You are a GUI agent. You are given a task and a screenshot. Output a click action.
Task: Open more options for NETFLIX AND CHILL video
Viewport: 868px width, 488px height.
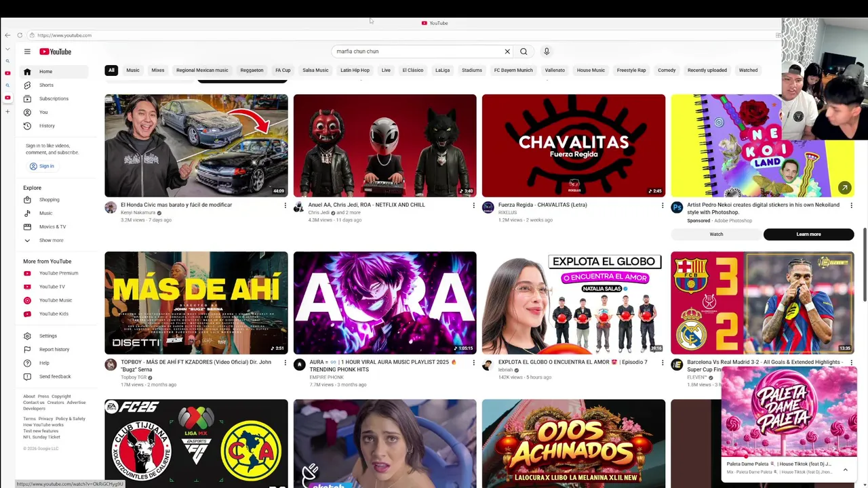click(473, 205)
